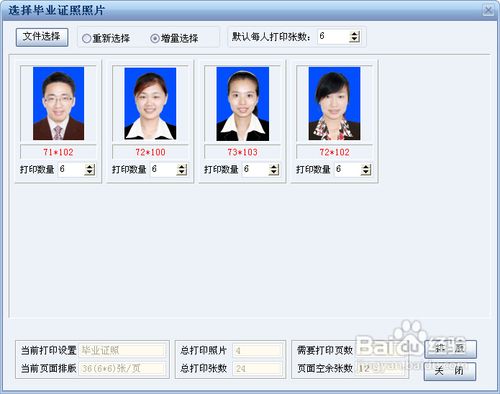500x394 pixels.
Task: Click 打印数量 field under the 73*103 photo
Action: pyautogui.click(x=255, y=169)
